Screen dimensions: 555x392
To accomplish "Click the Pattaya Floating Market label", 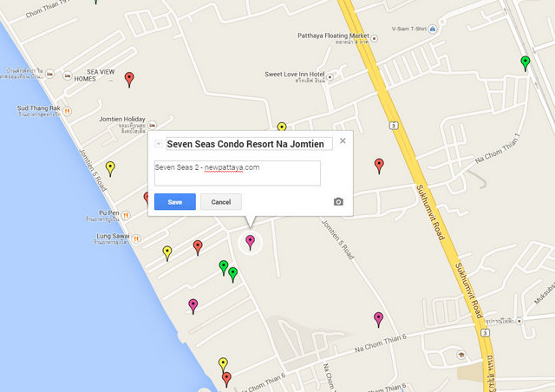I will click(333, 36).
